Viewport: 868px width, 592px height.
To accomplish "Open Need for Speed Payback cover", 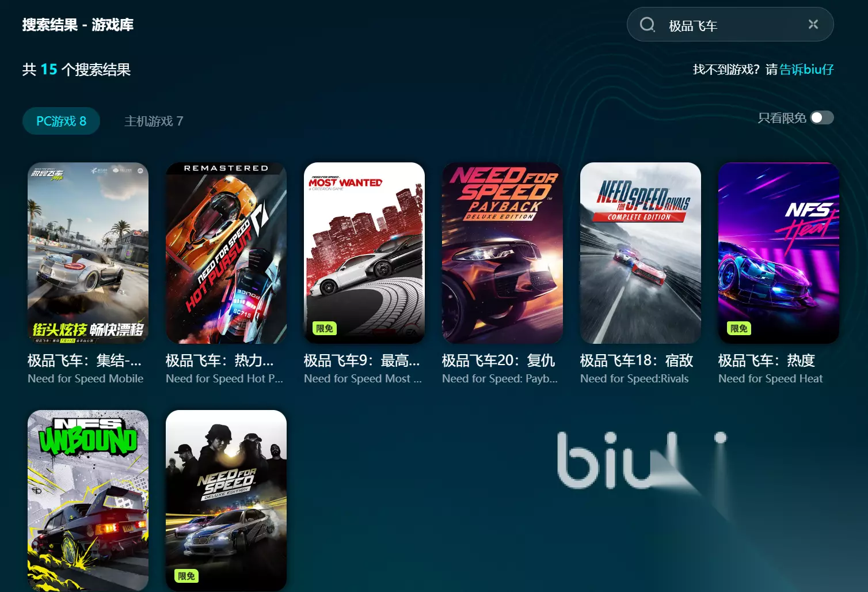I will tap(502, 253).
